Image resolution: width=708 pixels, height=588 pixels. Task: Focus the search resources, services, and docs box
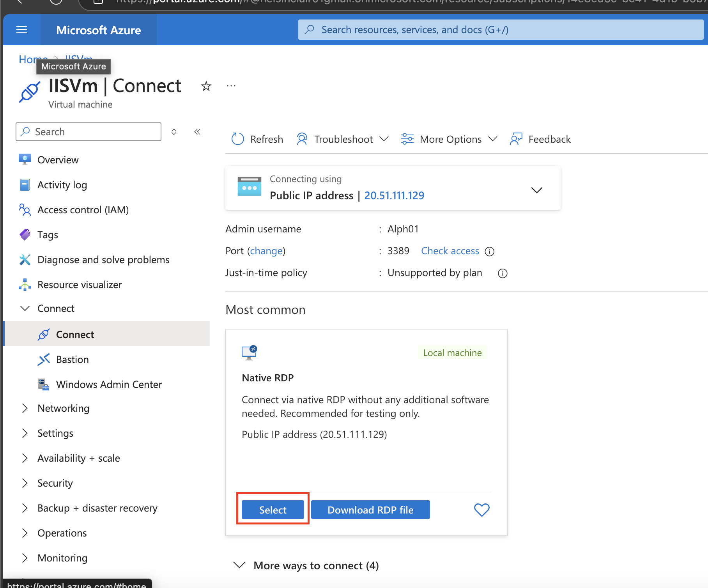pyautogui.click(x=501, y=30)
